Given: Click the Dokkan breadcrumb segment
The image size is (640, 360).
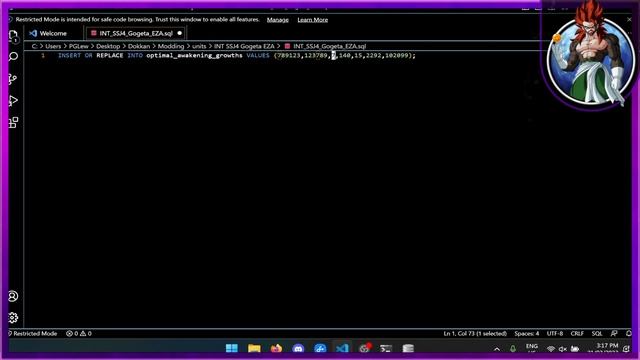Looking at the screenshot, I should coord(139,46).
